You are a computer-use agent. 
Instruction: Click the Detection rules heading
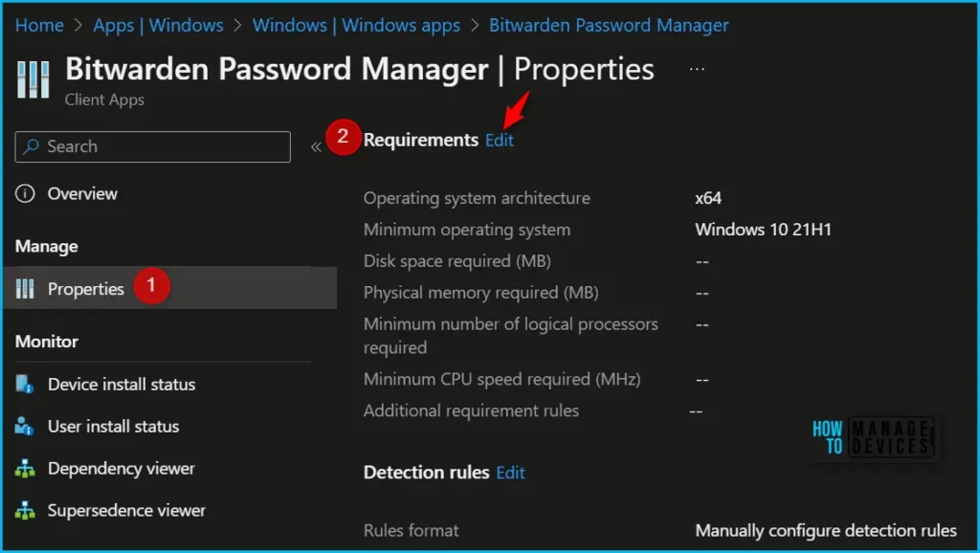click(426, 473)
